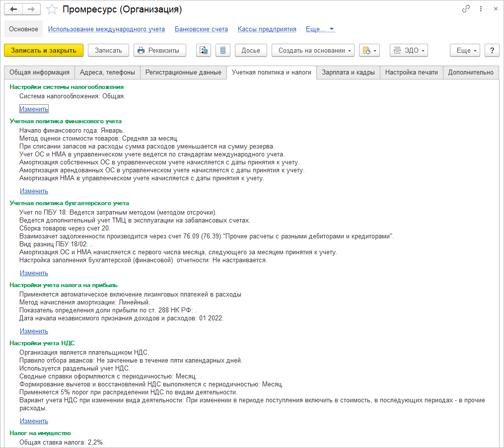The height and width of the screenshot is (448, 504).
Task: Open the attached files icon dropdown
Action: tap(369, 50)
